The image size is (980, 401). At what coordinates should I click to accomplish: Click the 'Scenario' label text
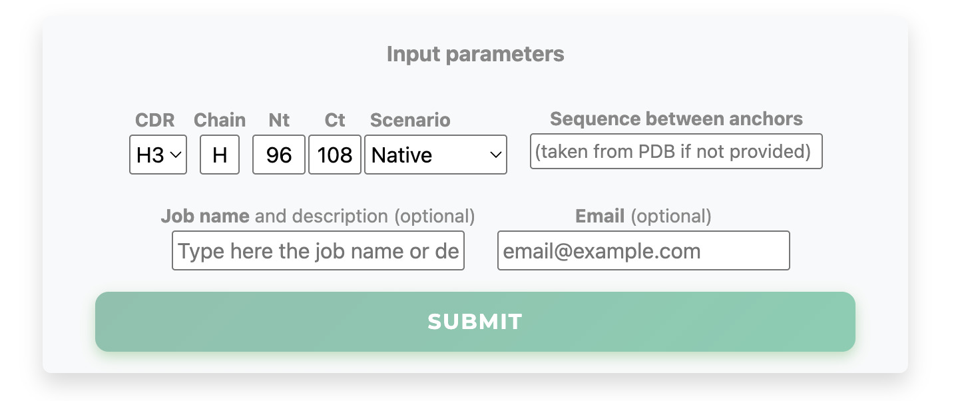point(410,121)
